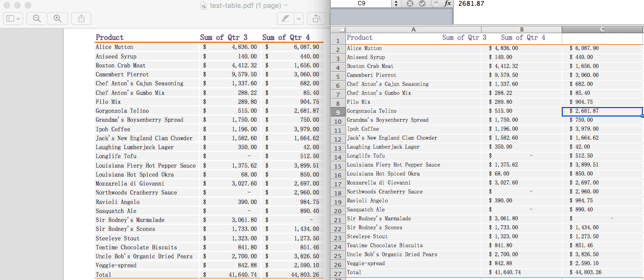
Task: Click '44,803.26' total in the PDF
Action: click(x=305, y=275)
